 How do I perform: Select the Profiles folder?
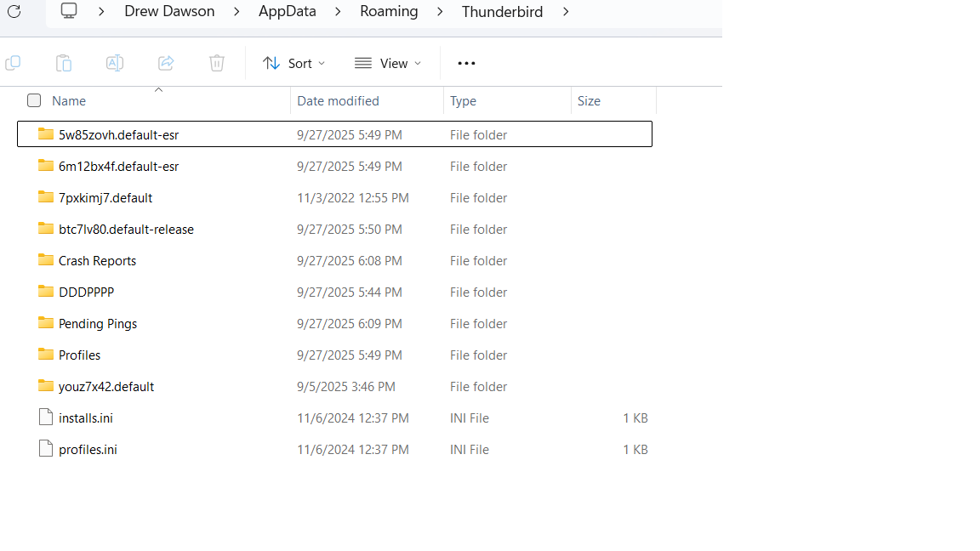[334, 355]
